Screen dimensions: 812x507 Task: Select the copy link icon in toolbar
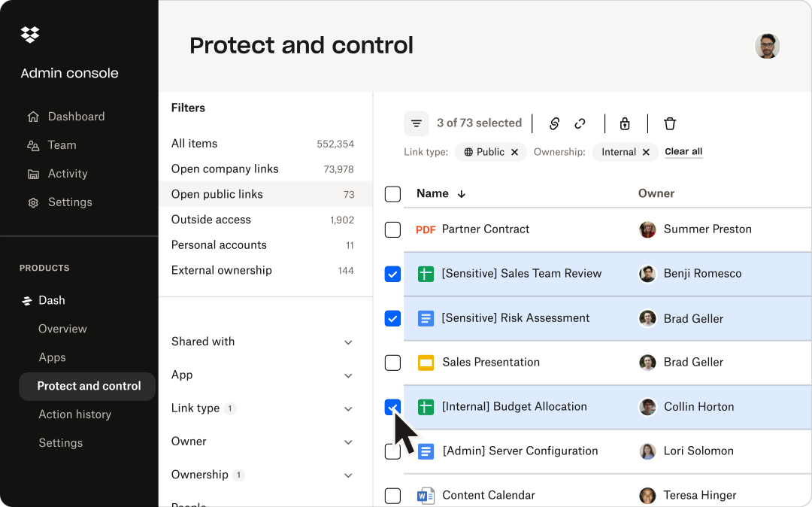coord(554,123)
